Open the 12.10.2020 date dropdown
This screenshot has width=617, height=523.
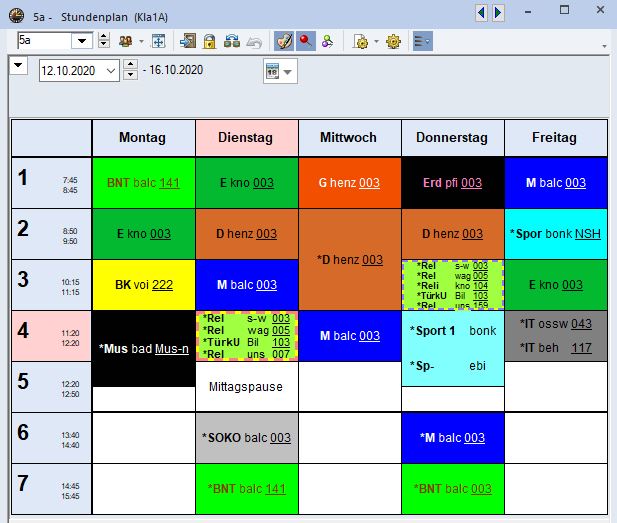tap(110, 70)
